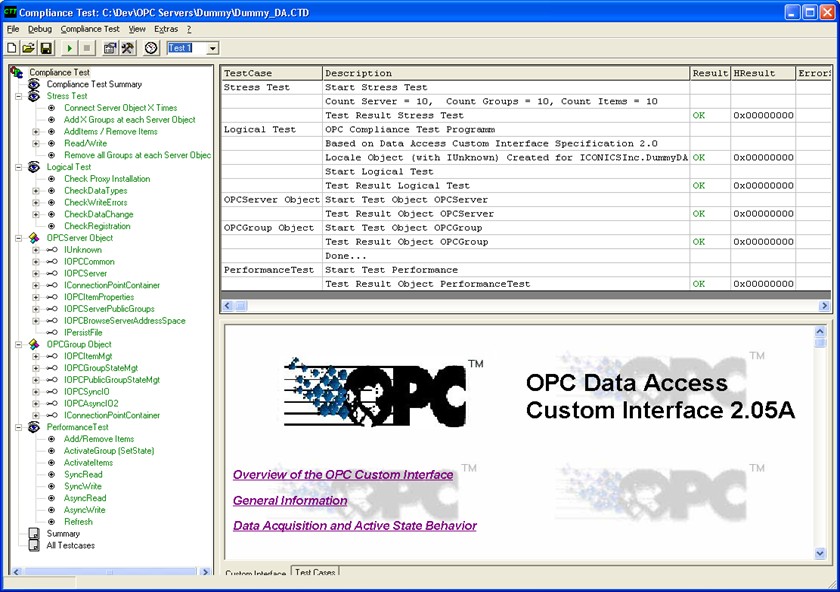Click the eye icon next to PerformanceTest

pos(34,427)
